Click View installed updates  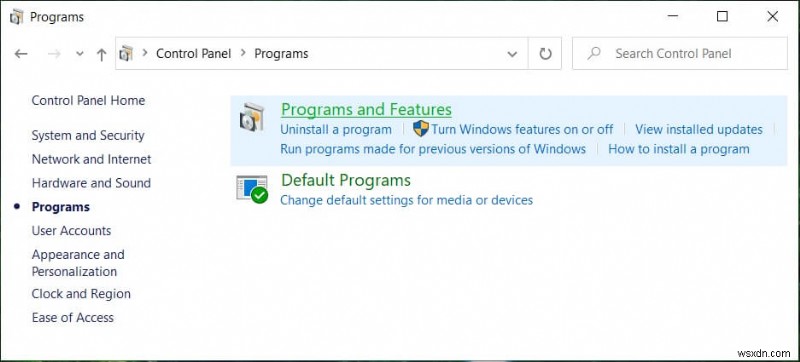point(699,130)
